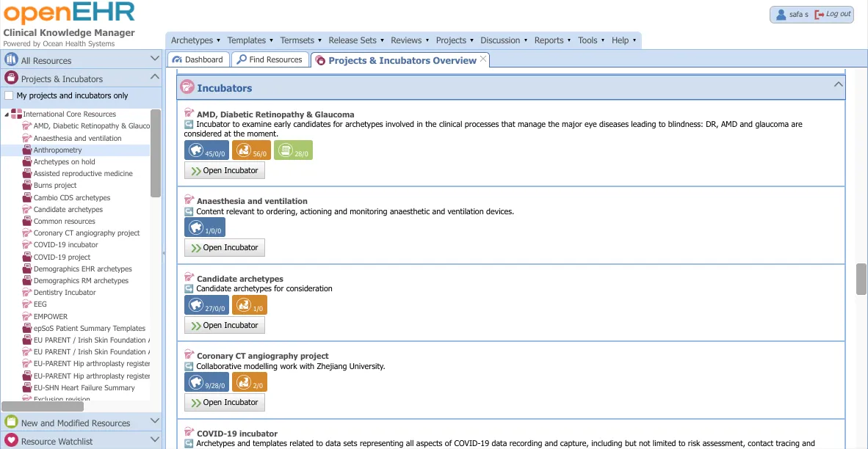Switch to the Find Resources tab

[x=269, y=60]
